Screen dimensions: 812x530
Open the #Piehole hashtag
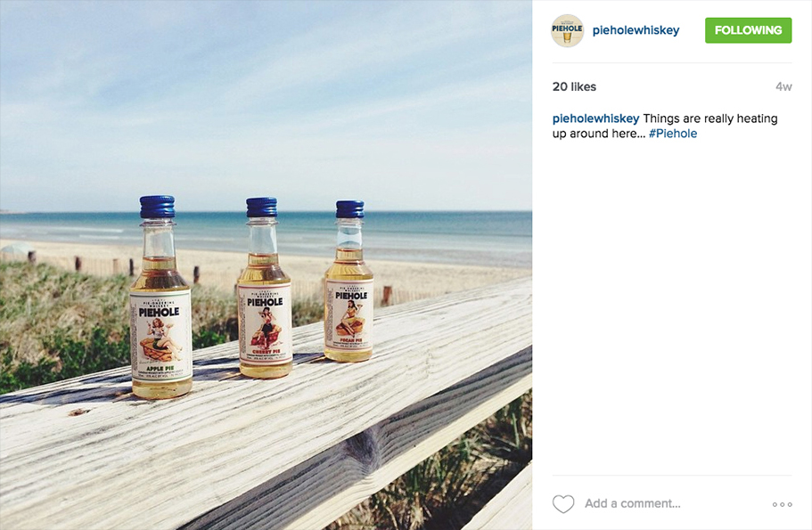pyautogui.click(x=673, y=134)
